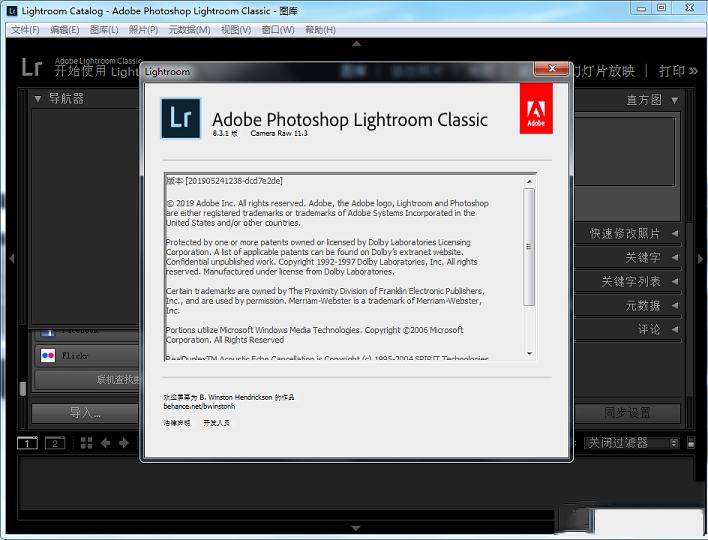This screenshot has height=540, width=708.
Task: Open the 窗口(W) menu
Action: [x=278, y=30]
